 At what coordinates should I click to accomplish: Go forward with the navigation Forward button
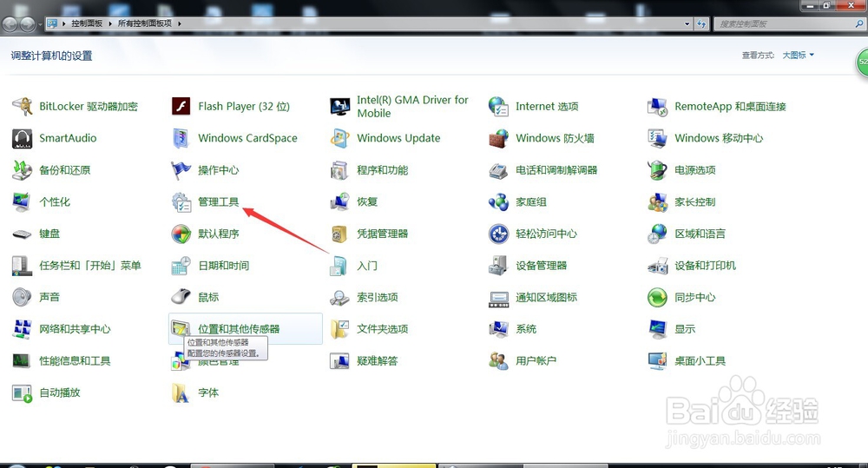coord(28,24)
